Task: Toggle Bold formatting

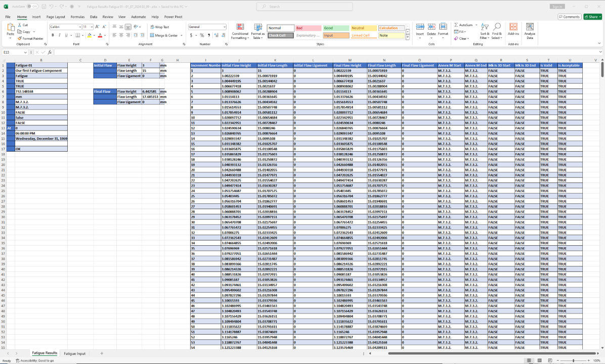Action: 53,35
